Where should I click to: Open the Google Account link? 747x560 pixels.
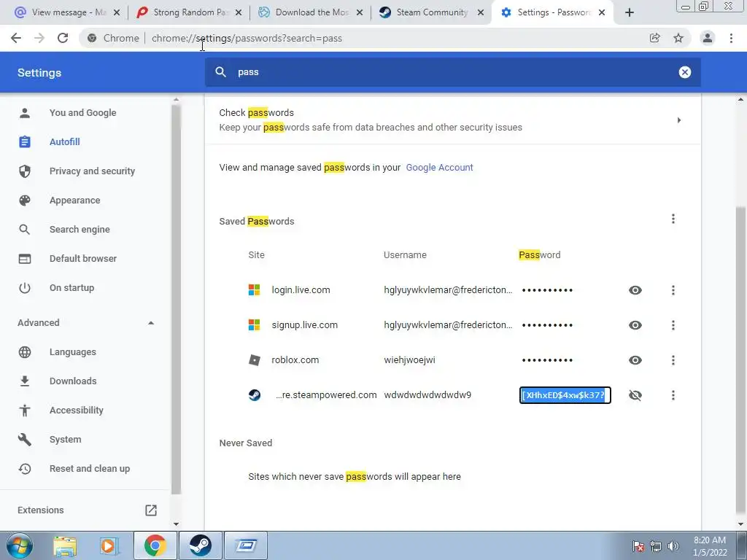tap(439, 168)
